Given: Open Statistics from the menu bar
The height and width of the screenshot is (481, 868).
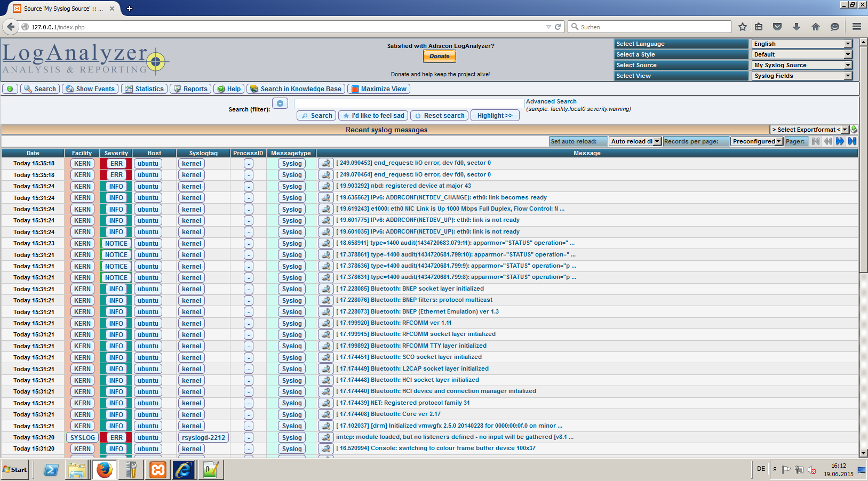Looking at the screenshot, I should pos(144,89).
